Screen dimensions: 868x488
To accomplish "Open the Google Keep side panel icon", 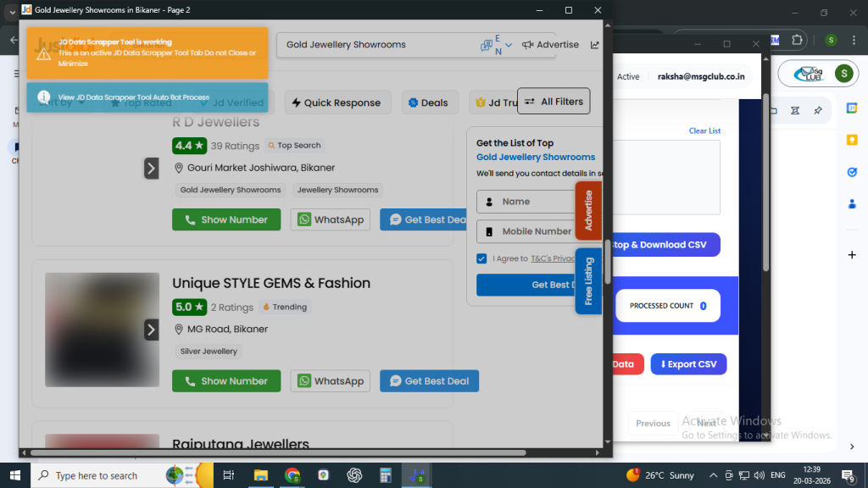I will pos(852,139).
